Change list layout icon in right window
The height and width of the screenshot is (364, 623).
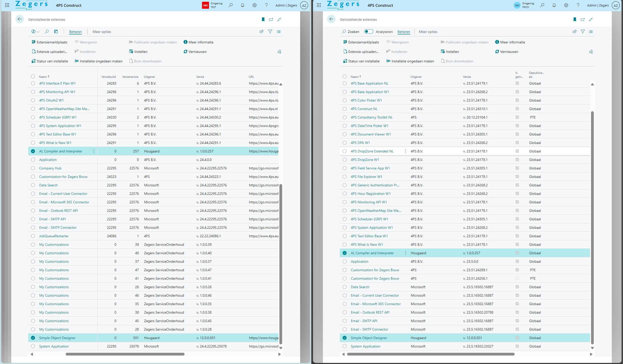tap(591, 32)
